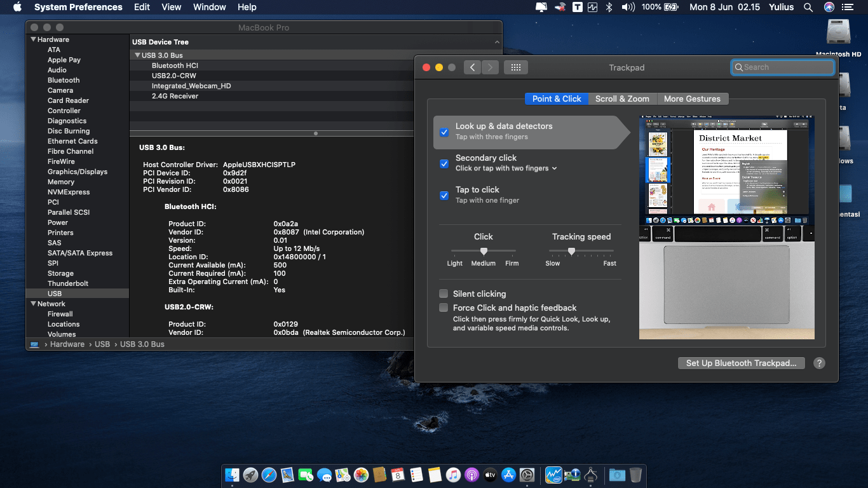This screenshot has width=868, height=488.
Task: Open the Help menu
Action: (x=247, y=7)
